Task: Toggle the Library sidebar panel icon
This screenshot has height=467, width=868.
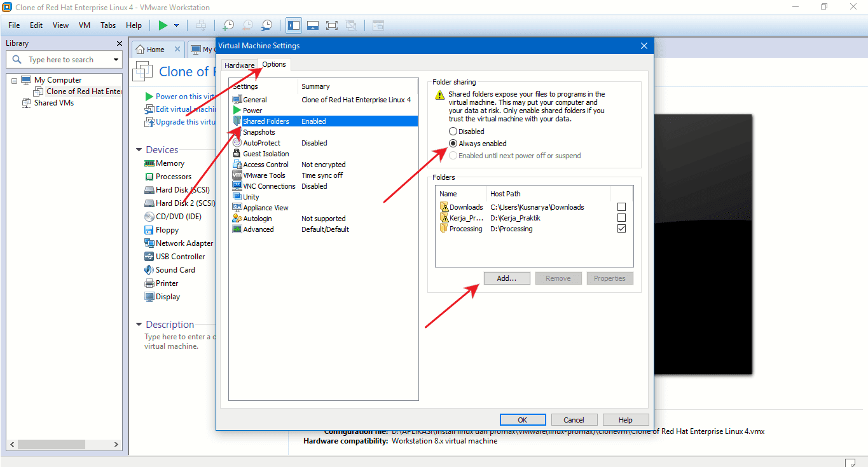Action: [293, 25]
